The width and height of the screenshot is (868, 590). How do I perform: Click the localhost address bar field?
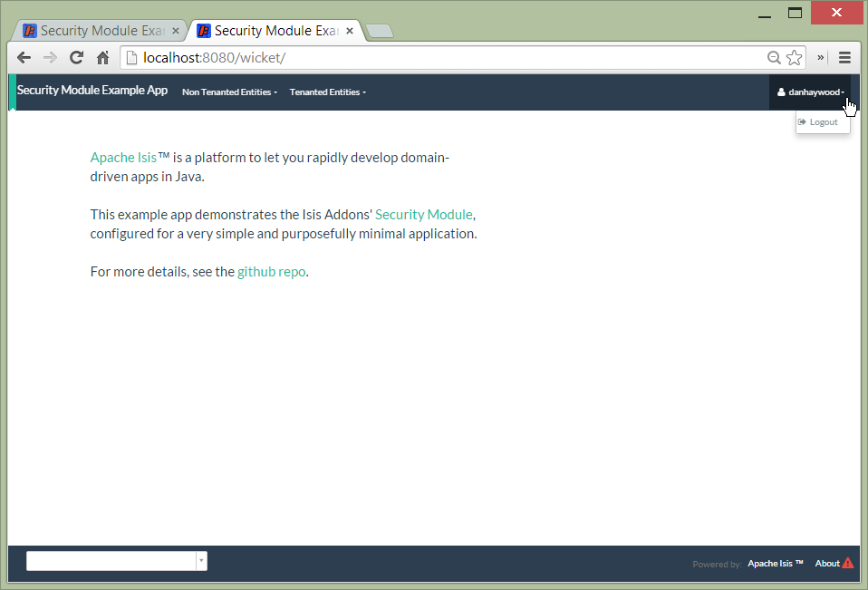pyautogui.click(x=444, y=58)
